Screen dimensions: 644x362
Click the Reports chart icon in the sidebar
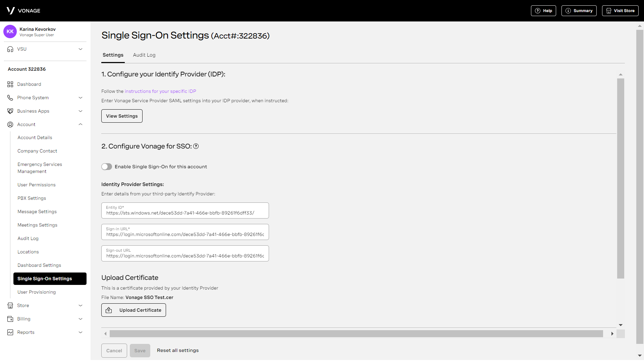(10, 332)
